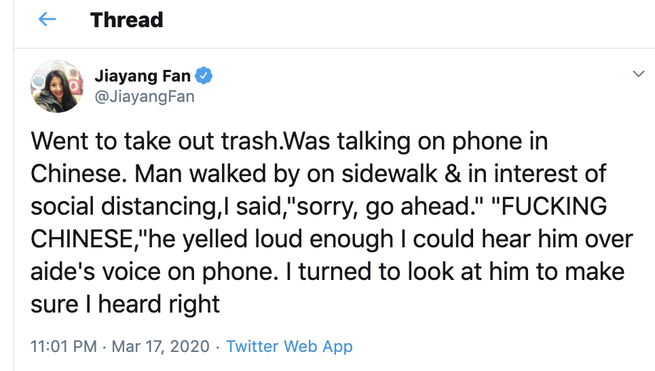This screenshot has width=655, height=371.
Task: Click the Jiayang Fan display name
Action: [x=142, y=76]
